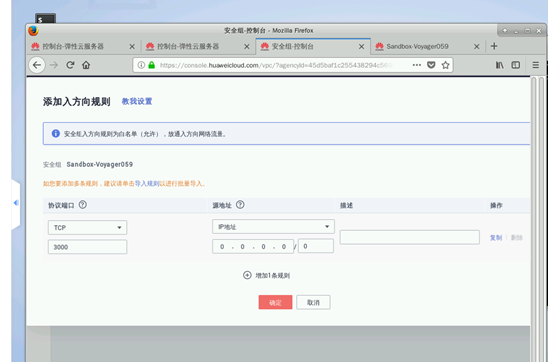Click the green padlock security icon

pyautogui.click(x=151, y=65)
